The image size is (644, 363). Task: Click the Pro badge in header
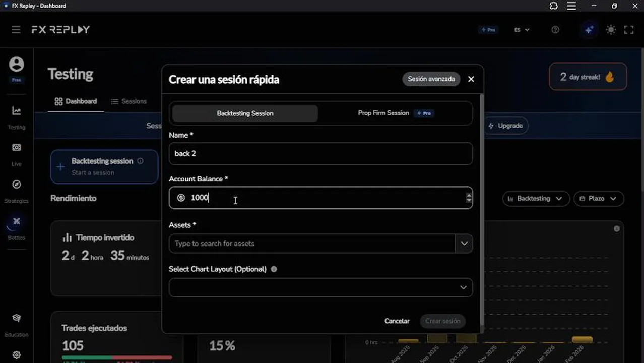coord(488,30)
